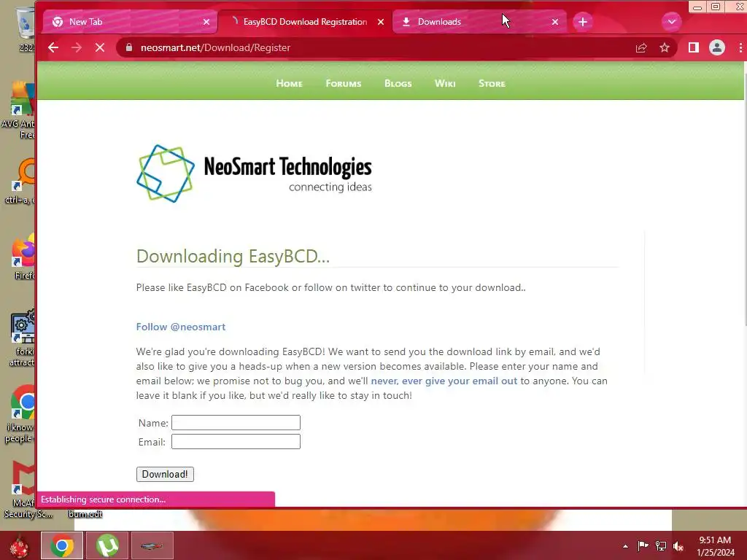Open the Start menu ornament button

(19, 547)
